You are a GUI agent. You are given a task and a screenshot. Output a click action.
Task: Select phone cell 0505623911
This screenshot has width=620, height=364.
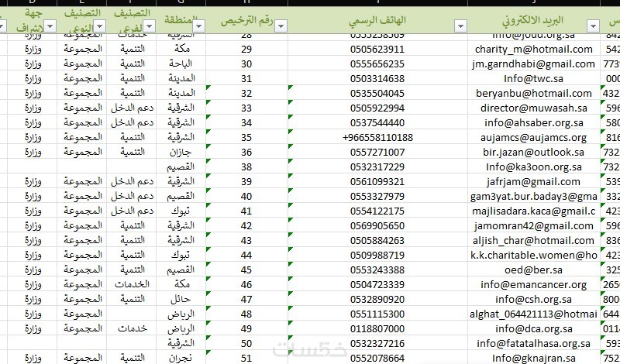click(x=377, y=49)
